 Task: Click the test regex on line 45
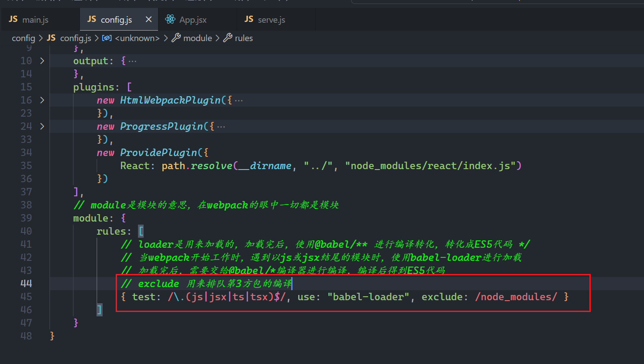[x=227, y=297]
